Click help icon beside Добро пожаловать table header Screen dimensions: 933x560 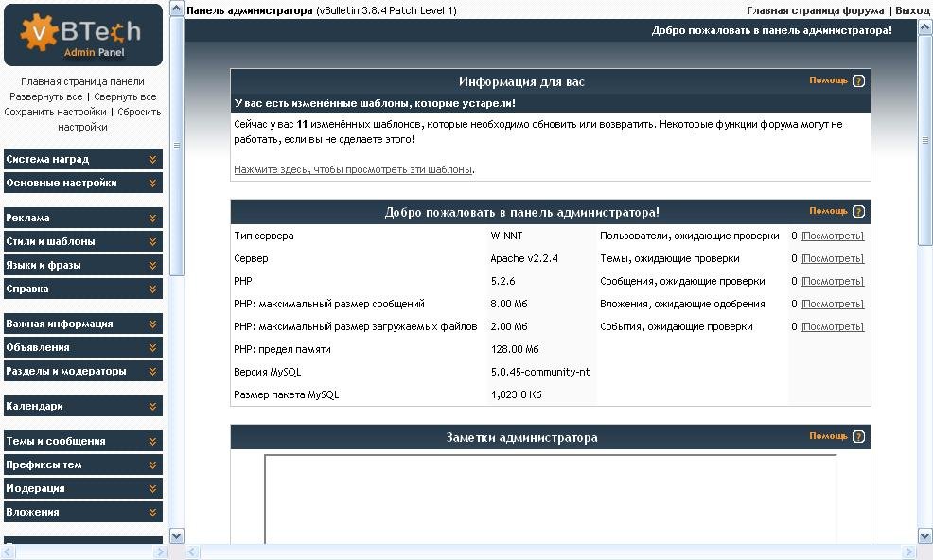click(858, 212)
